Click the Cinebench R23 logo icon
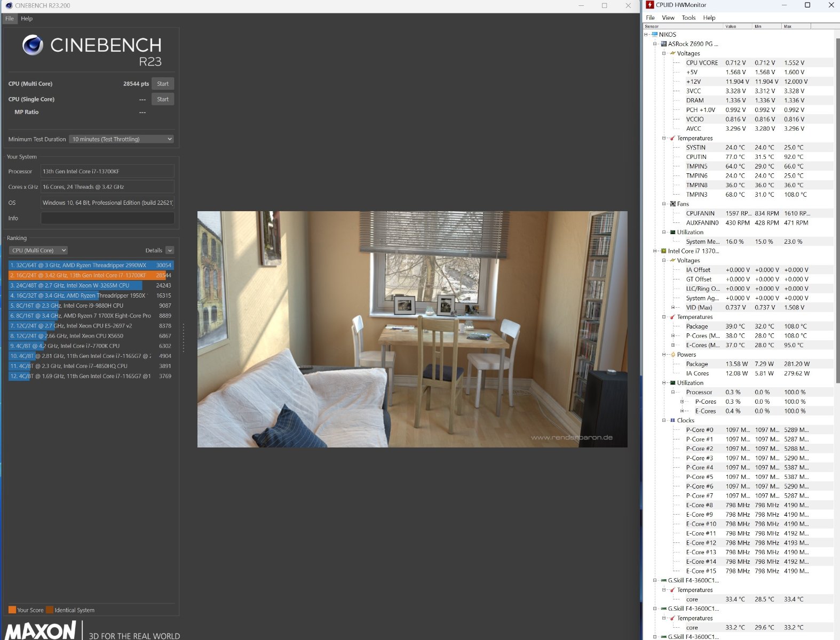This screenshot has height=640, width=840. coord(33,45)
